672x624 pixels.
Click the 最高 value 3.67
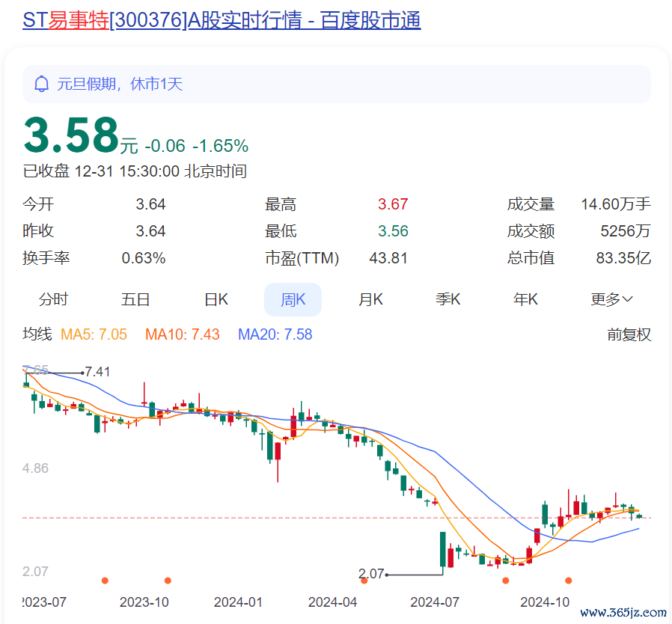393,204
